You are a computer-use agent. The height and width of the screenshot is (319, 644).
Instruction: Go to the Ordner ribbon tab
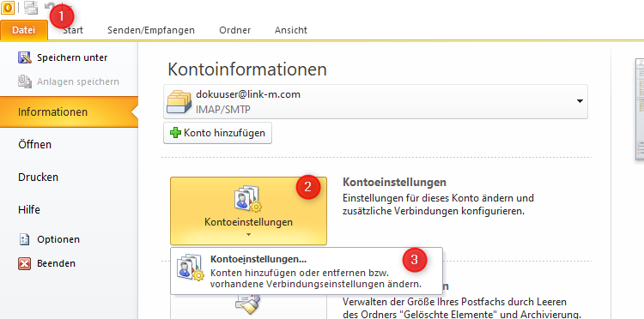(x=235, y=30)
